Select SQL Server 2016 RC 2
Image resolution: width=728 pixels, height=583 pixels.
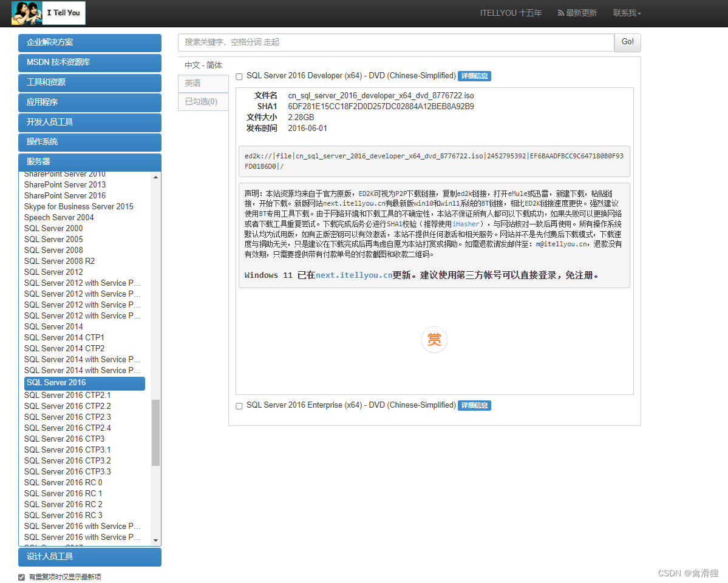click(63, 505)
